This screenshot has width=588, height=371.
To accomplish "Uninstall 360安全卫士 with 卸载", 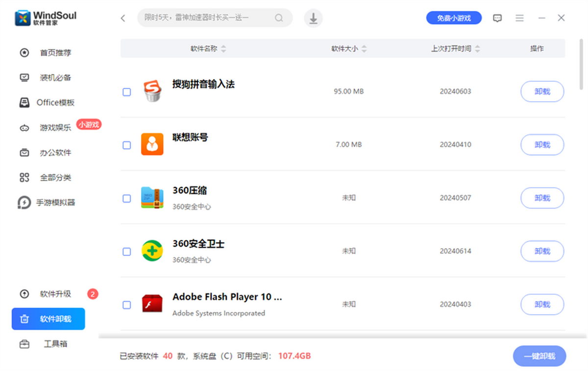I will 542,251.
